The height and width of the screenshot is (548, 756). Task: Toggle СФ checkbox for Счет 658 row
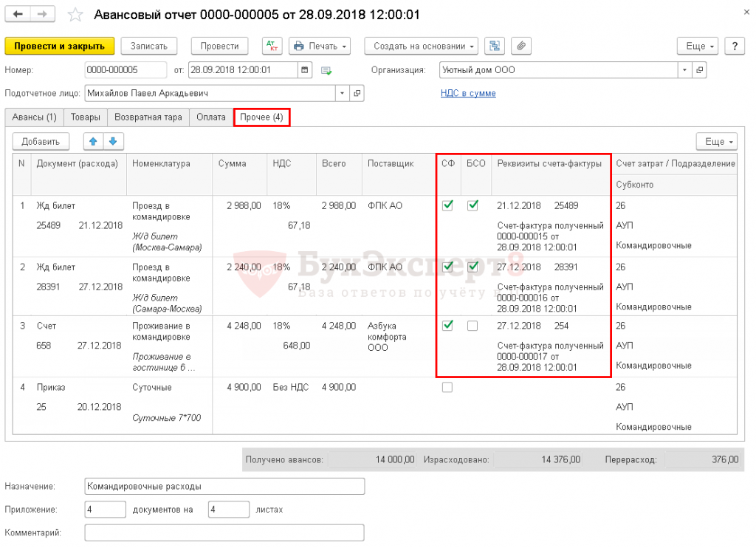tap(447, 326)
